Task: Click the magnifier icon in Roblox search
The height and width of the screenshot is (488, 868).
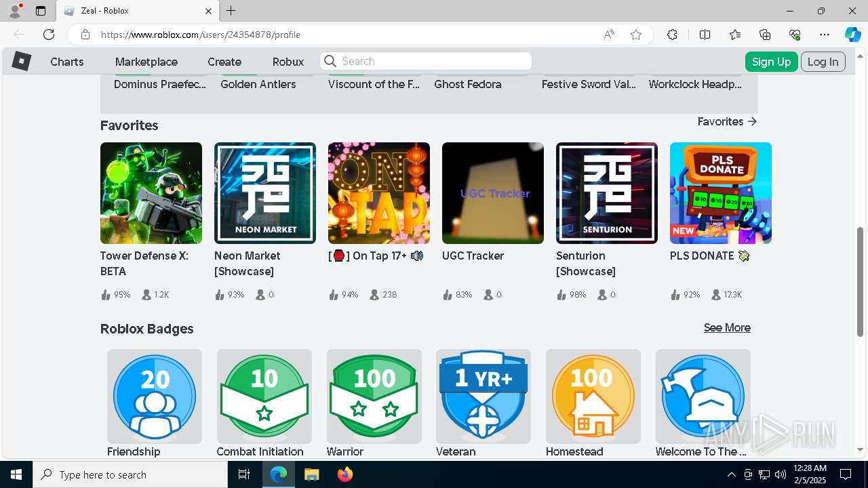Action: pos(330,61)
